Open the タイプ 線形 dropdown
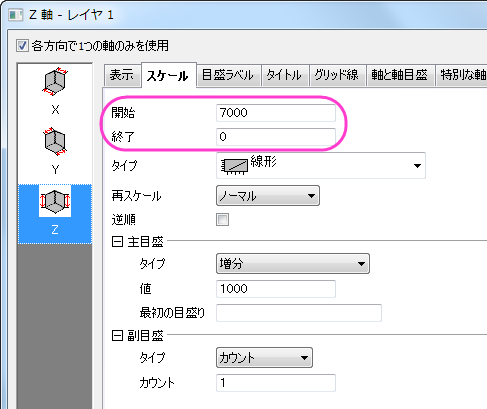The width and height of the screenshot is (487, 409). [321, 165]
